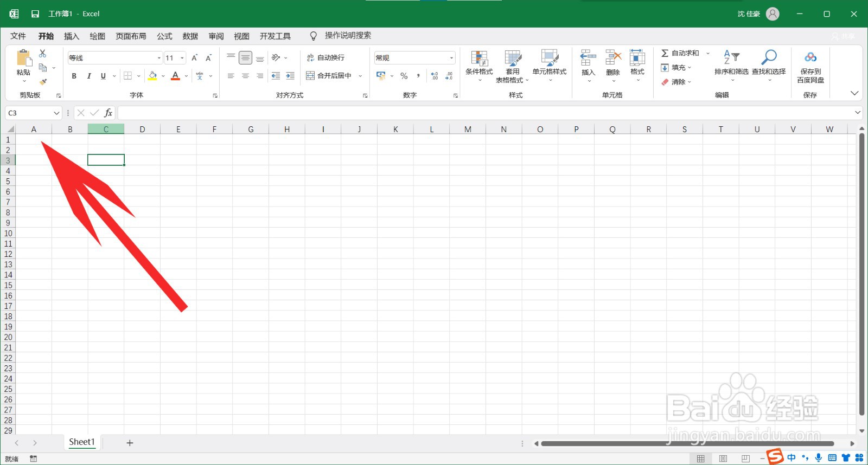Decrease font size with small A
868x465 pixels.
(x=208, y=57)
